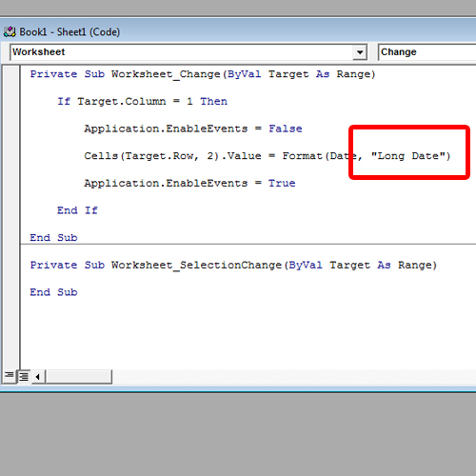Click the Target.Column condition text
476x476 pixels.
pos(122,102)
